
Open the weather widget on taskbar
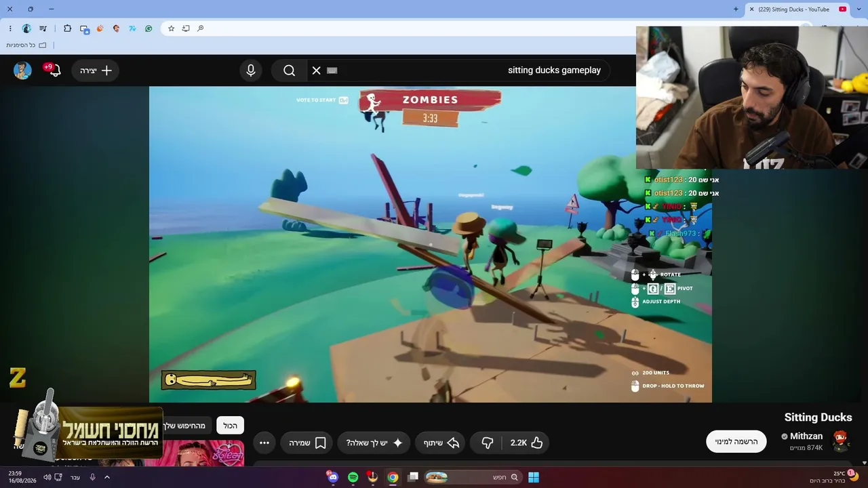coord(835,477)
